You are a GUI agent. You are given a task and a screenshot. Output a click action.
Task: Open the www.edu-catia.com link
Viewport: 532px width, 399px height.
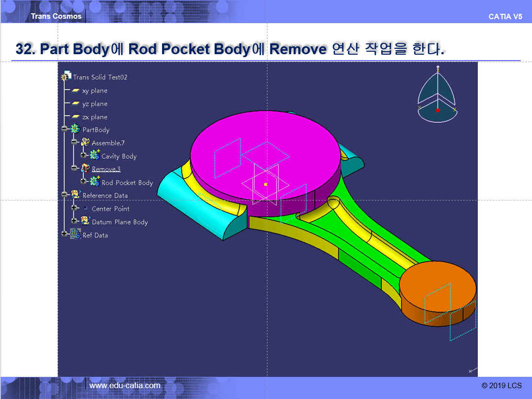[x=125, y=385]
